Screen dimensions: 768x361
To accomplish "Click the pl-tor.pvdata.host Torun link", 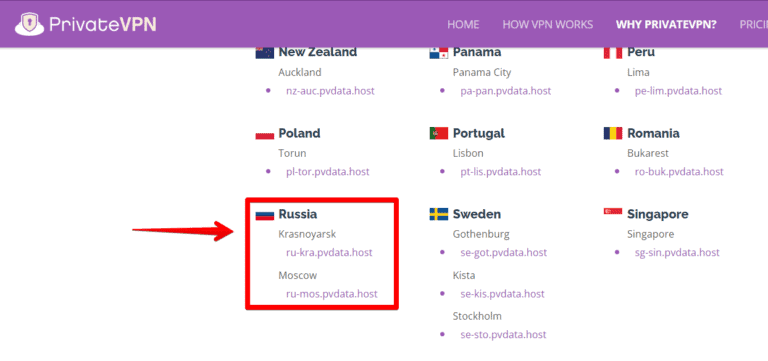I will coord(328,172).
